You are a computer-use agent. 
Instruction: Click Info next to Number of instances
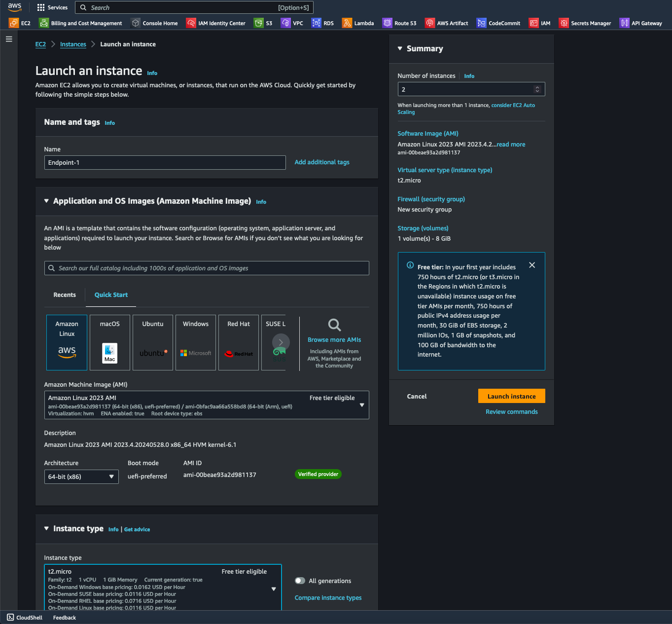(469, 76)
